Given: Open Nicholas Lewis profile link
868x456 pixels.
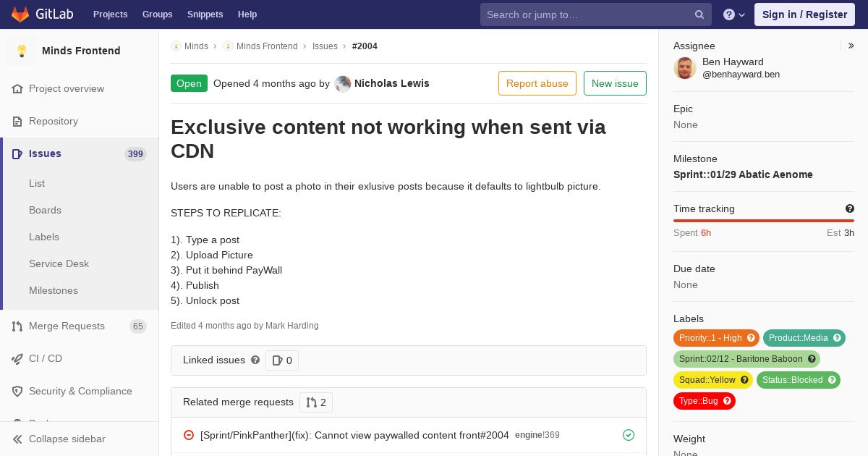Looking at the screenshot, I should click(x=391, y=83).
